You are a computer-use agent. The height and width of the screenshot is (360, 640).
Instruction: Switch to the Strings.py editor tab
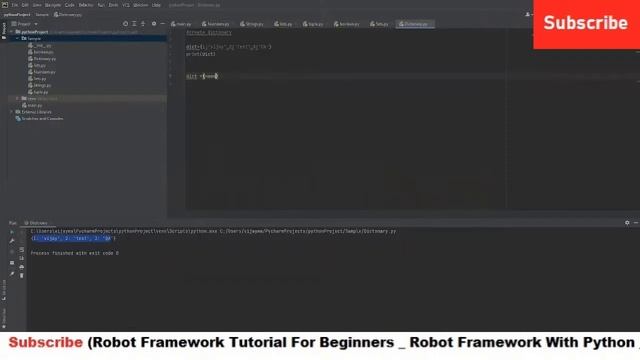point(252,24)
